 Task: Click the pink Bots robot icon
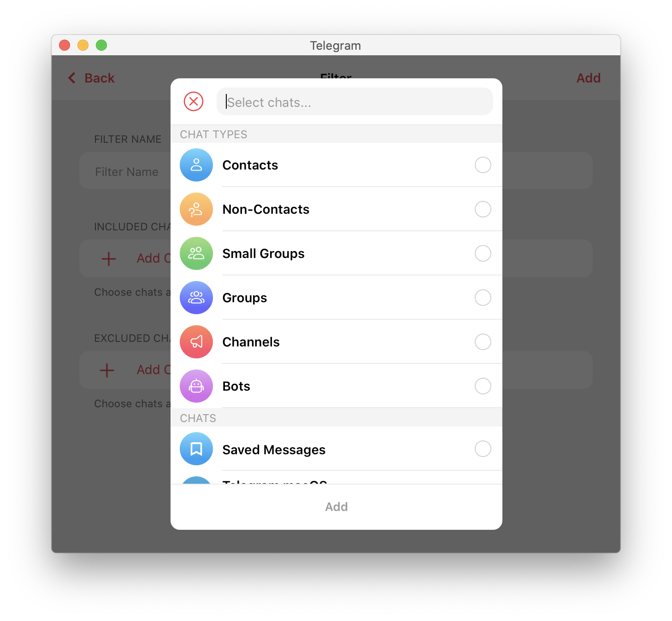[196, 386]
